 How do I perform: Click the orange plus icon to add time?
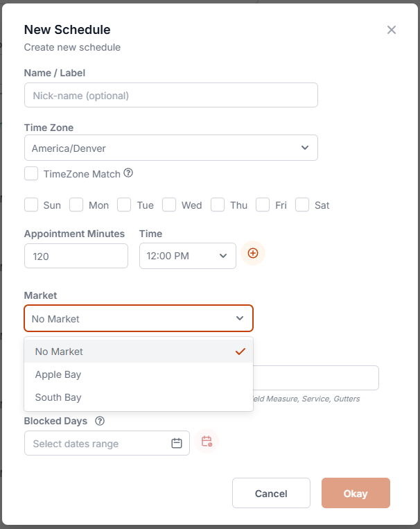pyautogui.click(x=253, y=254)
